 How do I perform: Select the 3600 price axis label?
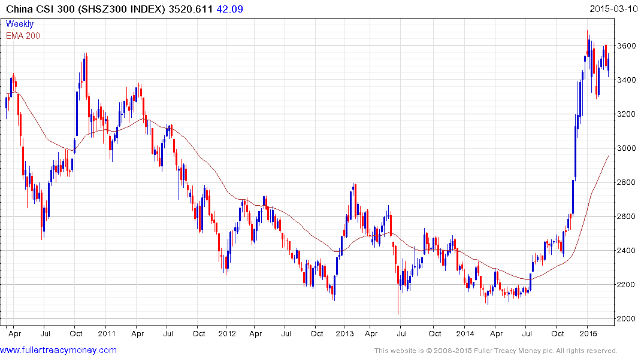point(627,46)
